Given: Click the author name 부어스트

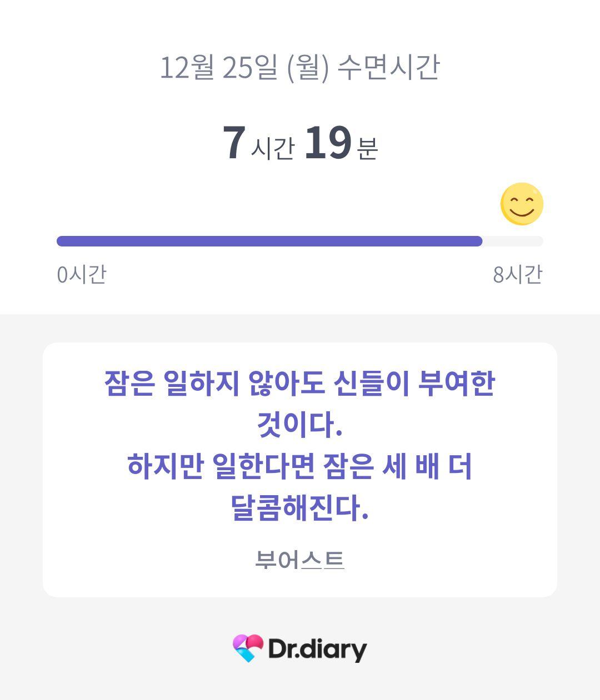Looking at the screenshot, I should pyautogui.click(x=299, y=560).
